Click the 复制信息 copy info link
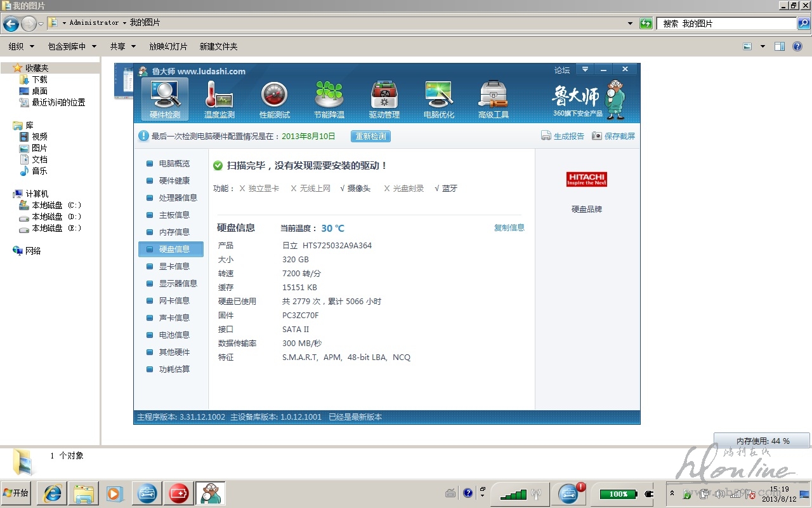Viewport: 812px width, 508px height. click(509, 227)
